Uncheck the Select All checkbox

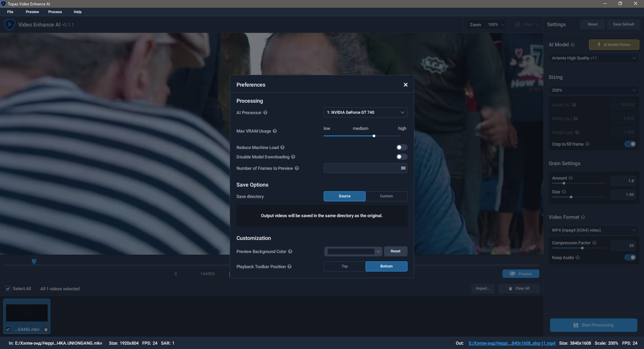(8, 289)
